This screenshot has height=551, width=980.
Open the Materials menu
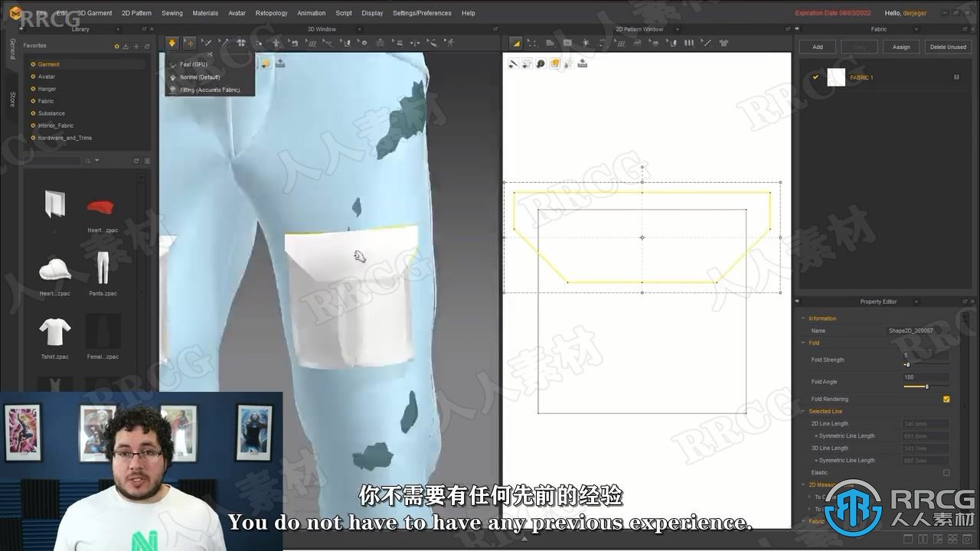(x=205, y=13)
